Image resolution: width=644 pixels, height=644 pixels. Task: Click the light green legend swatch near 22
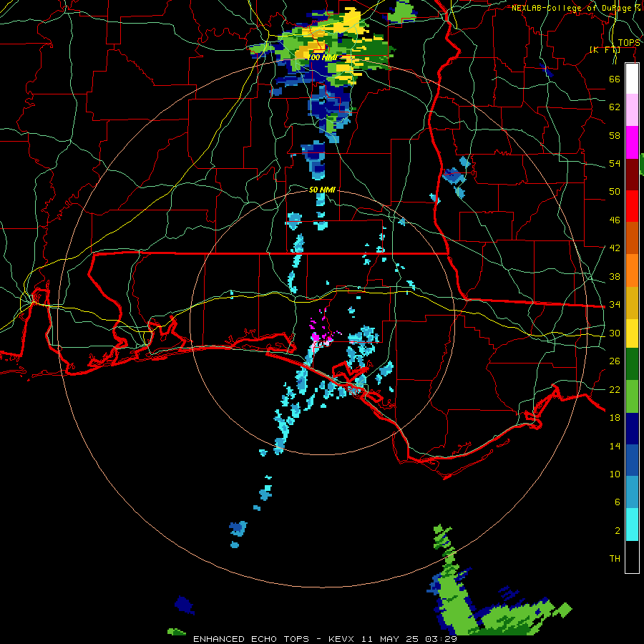(632, 396)
